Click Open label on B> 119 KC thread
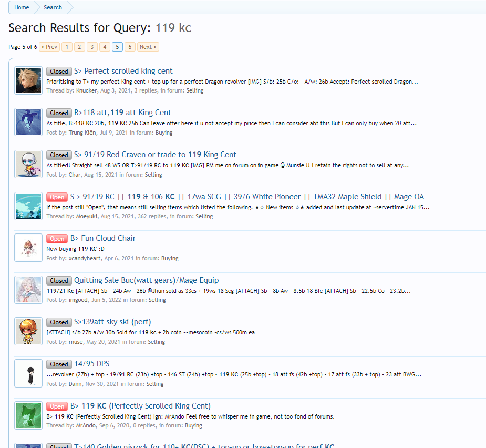 [57, 406]
